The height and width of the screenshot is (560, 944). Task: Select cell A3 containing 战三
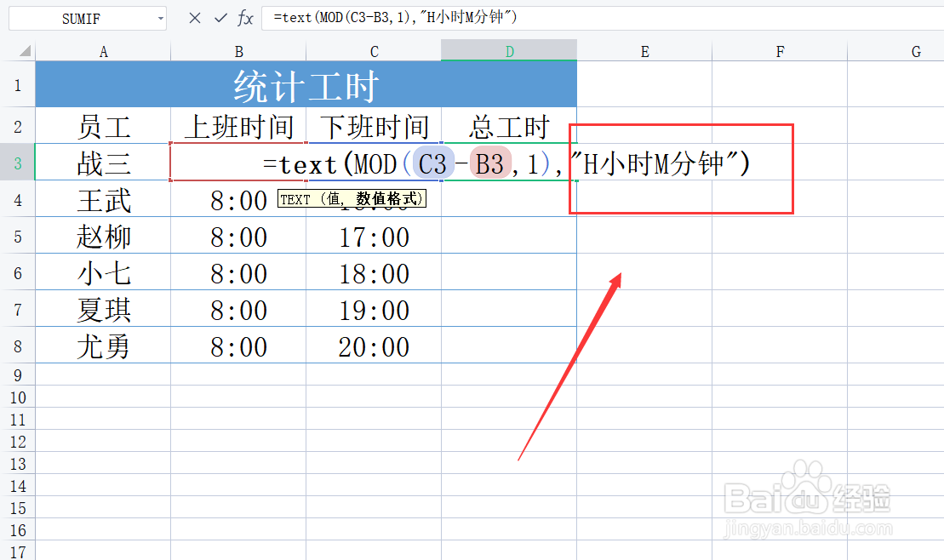(x=103, y=162)
